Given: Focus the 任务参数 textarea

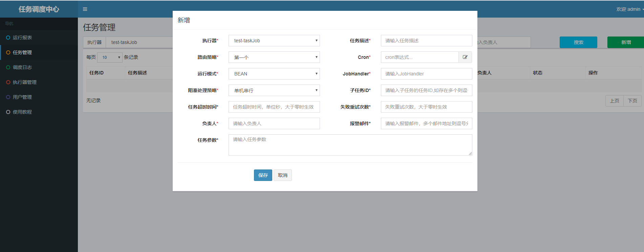Looking at the screenshot, I should [x=350, y=145].
